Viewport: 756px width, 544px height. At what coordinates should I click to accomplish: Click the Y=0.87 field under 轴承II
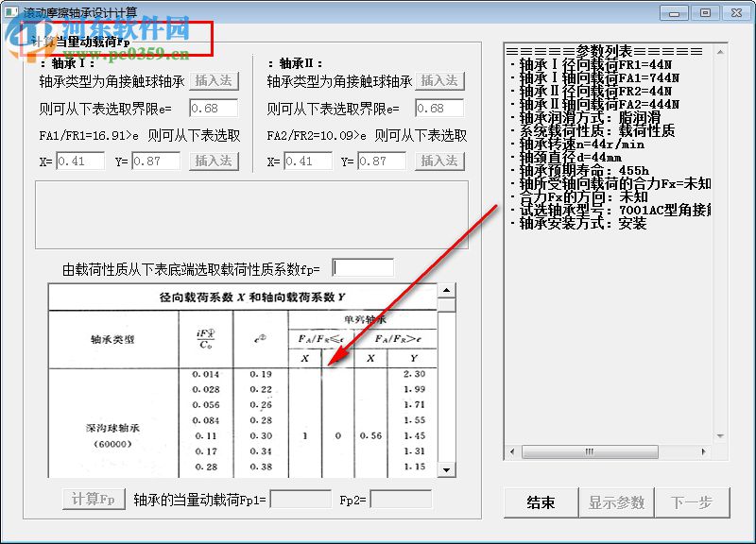[383, 161]
